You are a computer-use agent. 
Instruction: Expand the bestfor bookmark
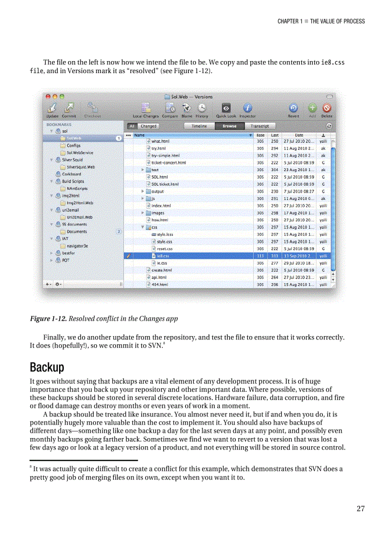[x=52, y=253]
